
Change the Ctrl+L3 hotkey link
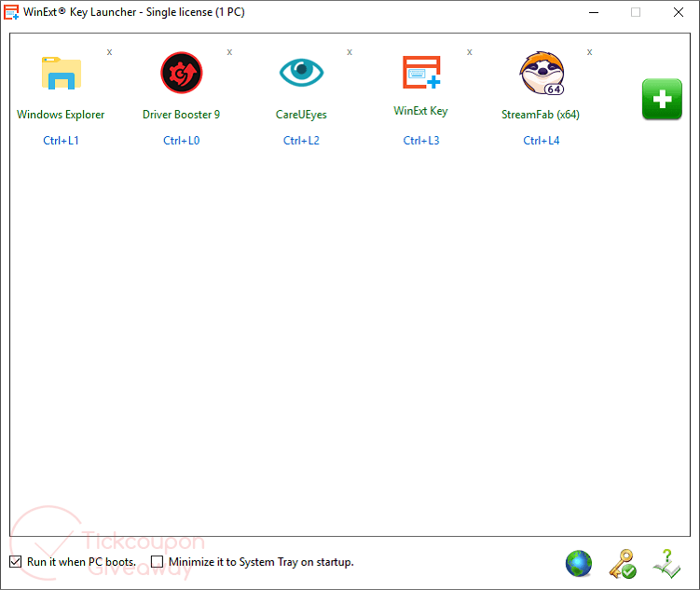click(421, 141)
